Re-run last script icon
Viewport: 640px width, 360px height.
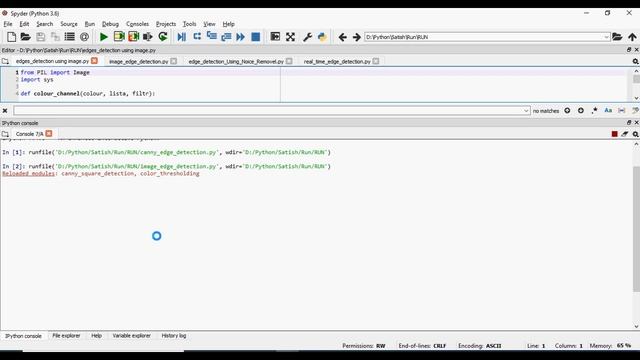163,37
